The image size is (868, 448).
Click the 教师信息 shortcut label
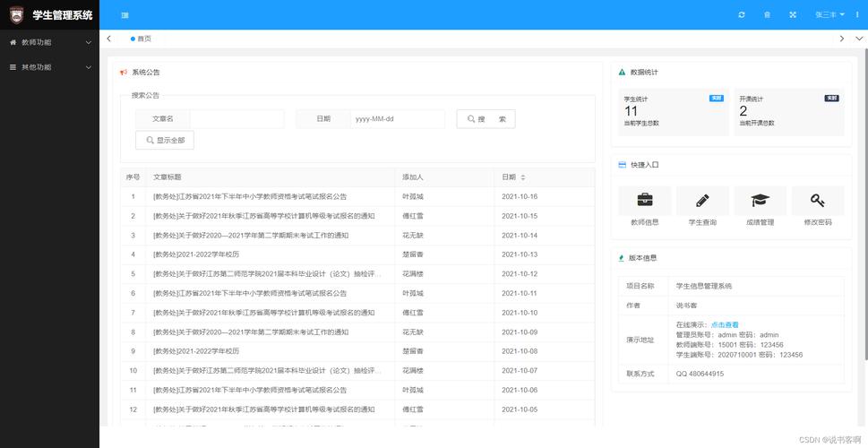(644, 222)
